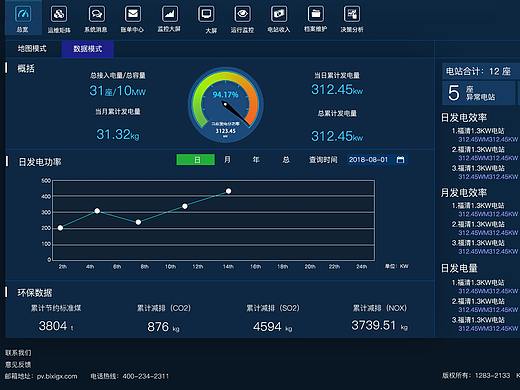
Task: Click the chart data point near 8th
Action: pyautogui.click(x=138, y=222)
